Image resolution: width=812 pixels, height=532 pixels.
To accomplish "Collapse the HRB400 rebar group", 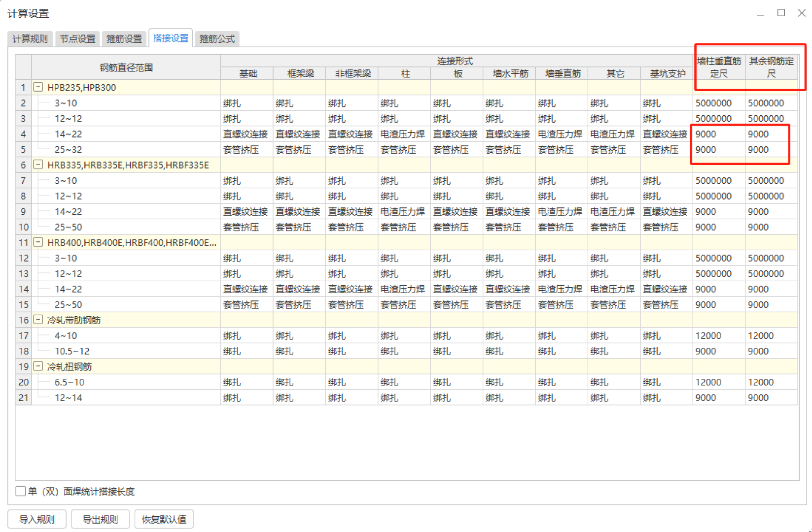I will [38, 242].
